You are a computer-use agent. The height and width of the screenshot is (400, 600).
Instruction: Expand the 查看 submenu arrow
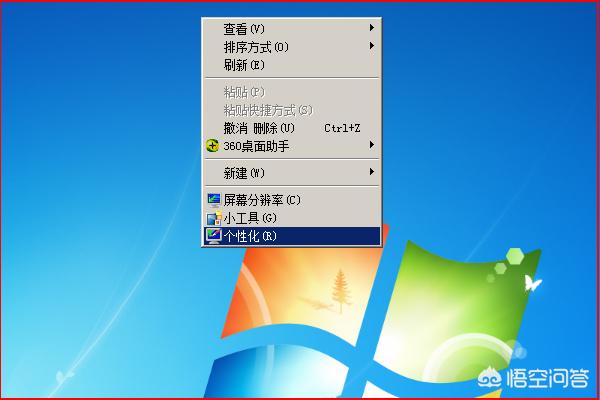tap(372, 28)
